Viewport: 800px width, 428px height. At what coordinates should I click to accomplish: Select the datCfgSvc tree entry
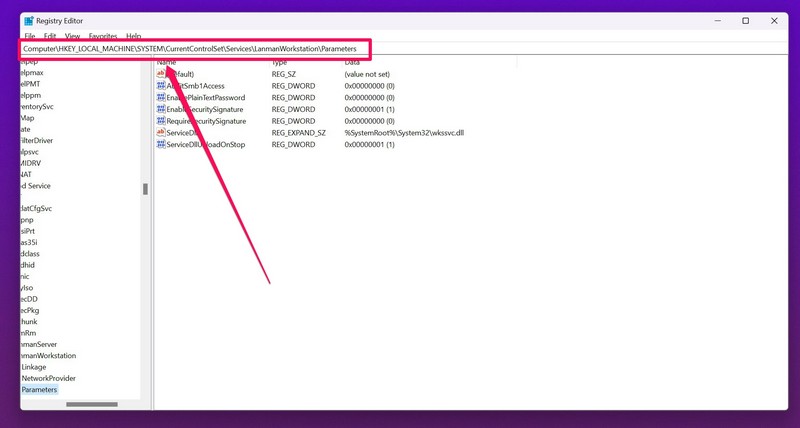(x=36, y=209)
